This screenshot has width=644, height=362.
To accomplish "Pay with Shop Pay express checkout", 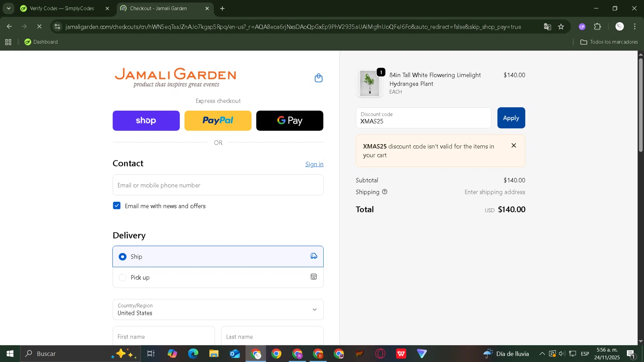I will 146,121.
